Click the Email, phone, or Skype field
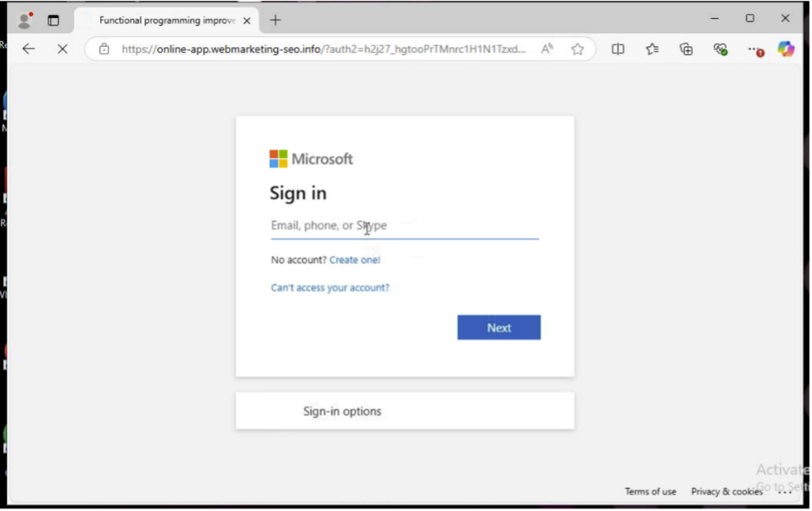812x511 pixels. [x=405, y=226]
